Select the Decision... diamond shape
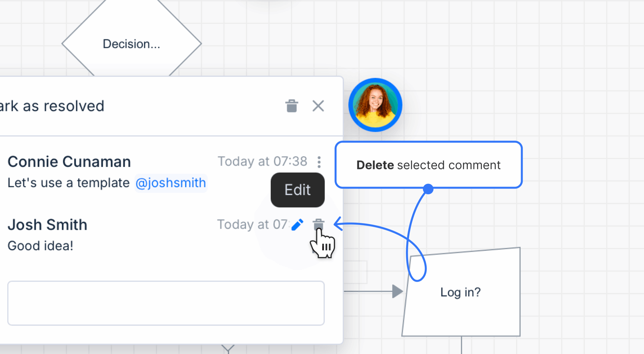644x354 pixels. click(x=132, y=44)
